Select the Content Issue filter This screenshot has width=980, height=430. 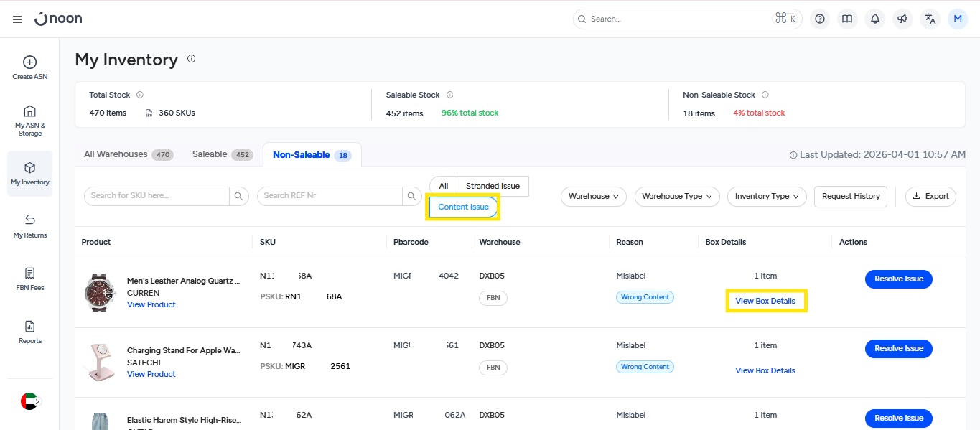coord(463,207)
